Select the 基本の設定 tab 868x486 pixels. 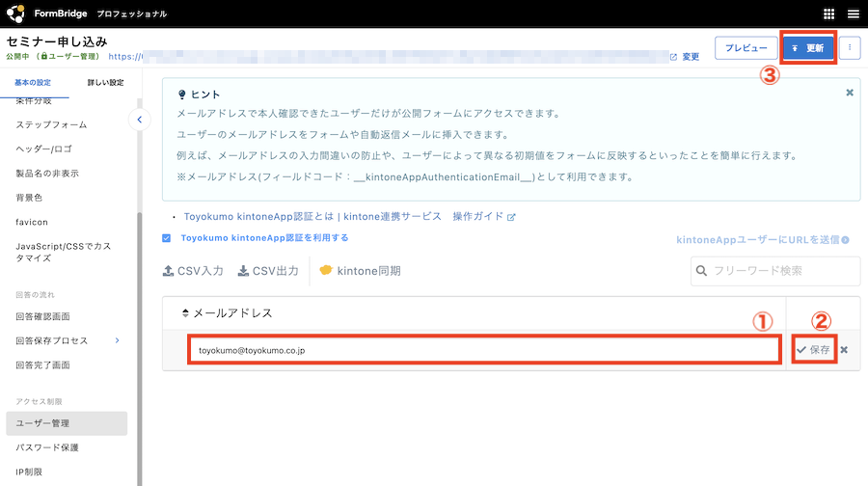pyautogui.click(x=33, y=83)
